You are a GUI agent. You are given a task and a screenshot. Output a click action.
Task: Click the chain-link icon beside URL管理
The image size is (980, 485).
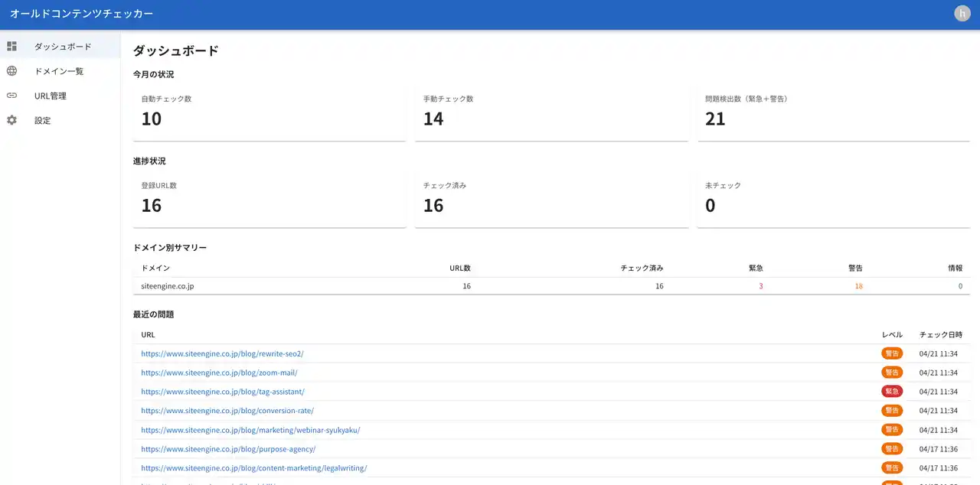11,95
